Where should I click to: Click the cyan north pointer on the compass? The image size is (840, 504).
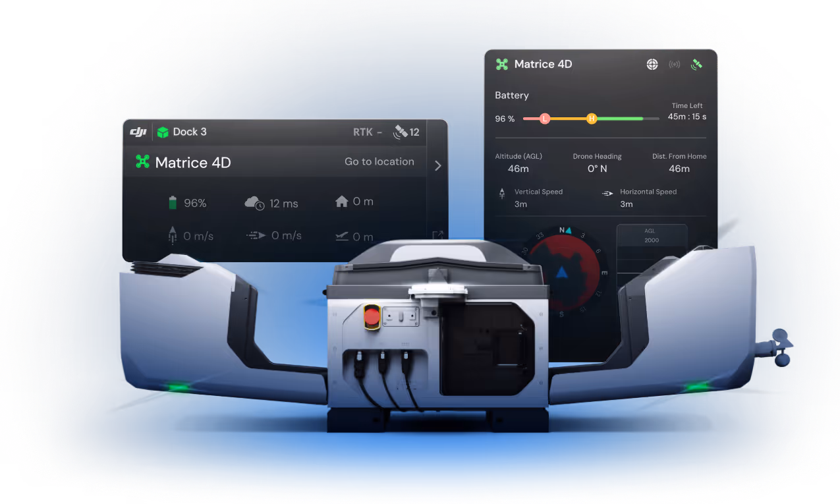point(568,230)
